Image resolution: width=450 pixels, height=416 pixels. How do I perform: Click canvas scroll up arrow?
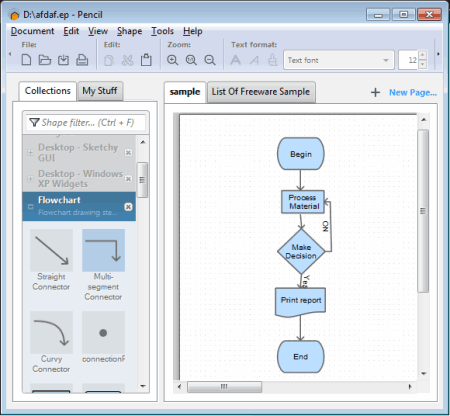[423, 119]
